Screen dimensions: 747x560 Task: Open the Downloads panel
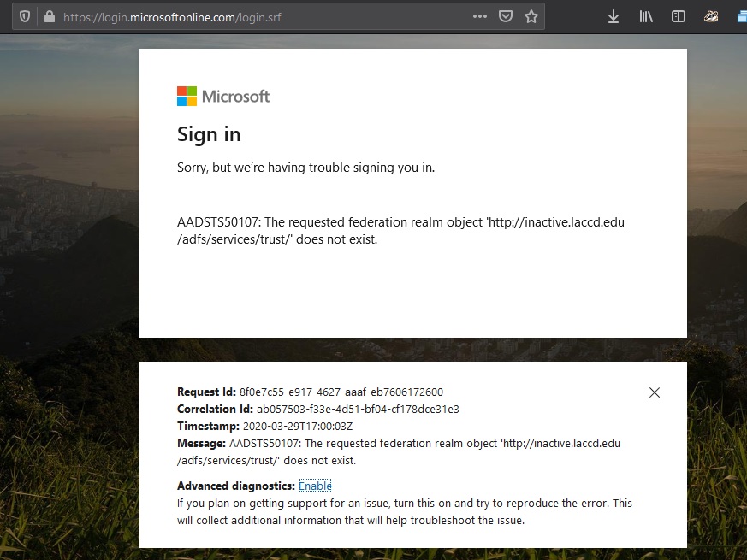point(614,16)
